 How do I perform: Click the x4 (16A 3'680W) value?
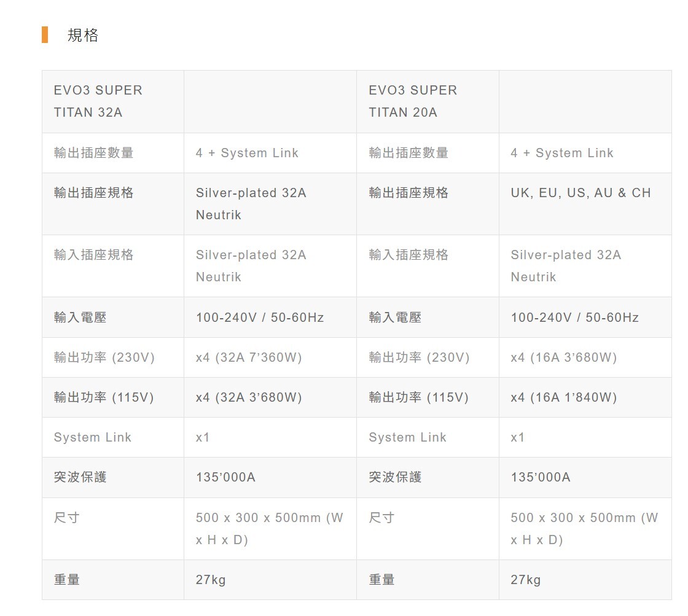click(564, 357)
